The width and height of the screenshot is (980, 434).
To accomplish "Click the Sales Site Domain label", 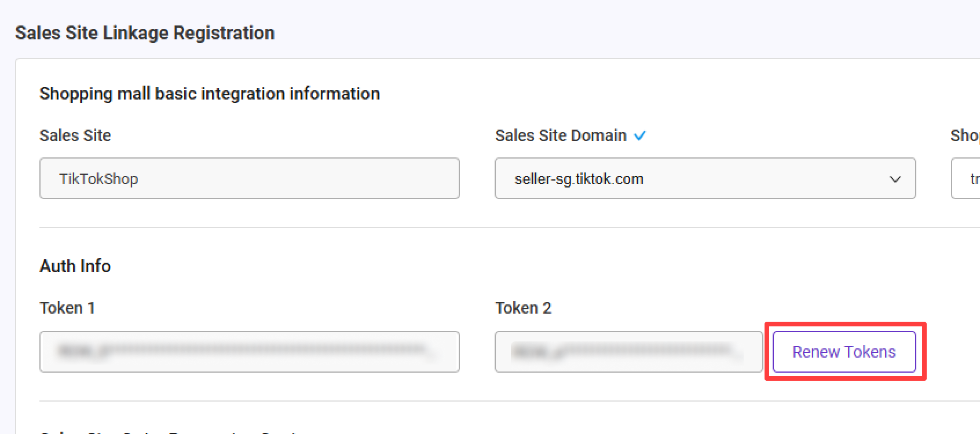I will (x=561, y=135).
